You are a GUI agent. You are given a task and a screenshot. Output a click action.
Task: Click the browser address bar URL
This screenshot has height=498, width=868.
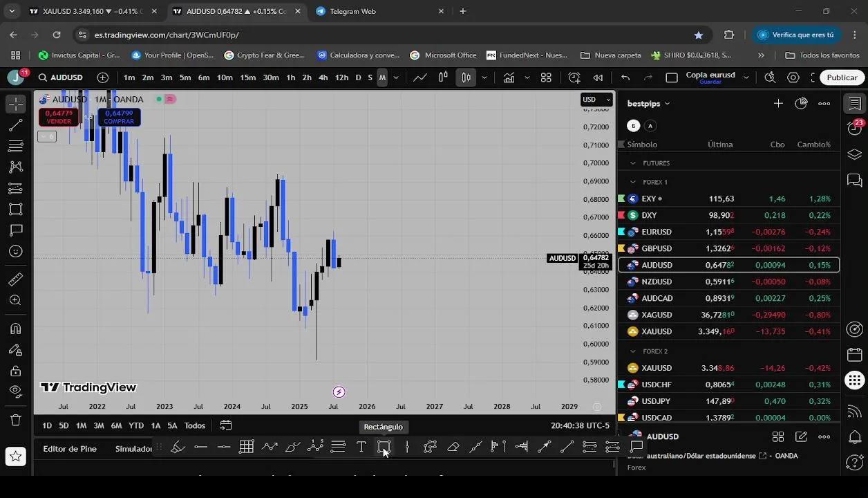[x=167, y=35]
